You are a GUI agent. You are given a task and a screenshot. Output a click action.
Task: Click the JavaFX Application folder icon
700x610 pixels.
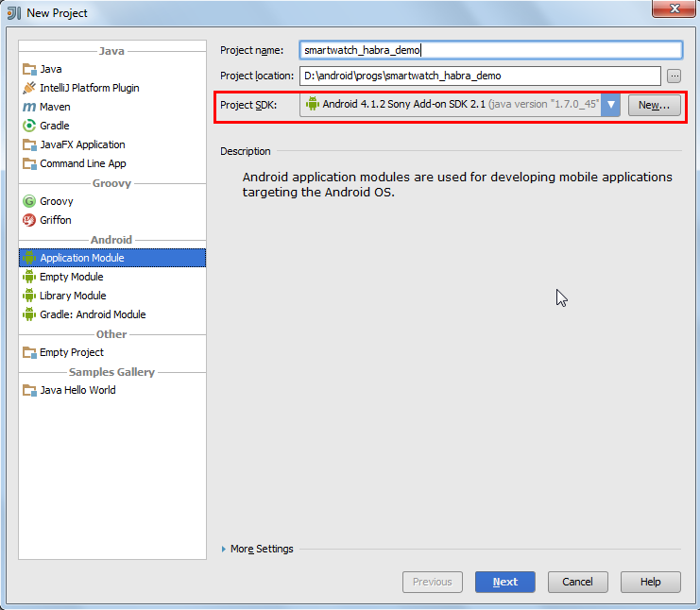pos(29,144)
